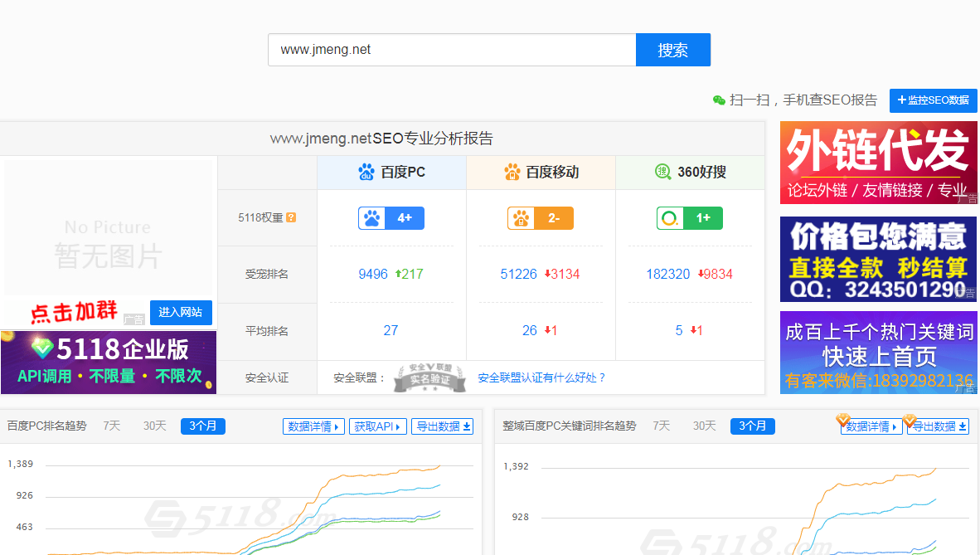Click the Baidu Mobile 2- weight badge

[x=540, y=218]
